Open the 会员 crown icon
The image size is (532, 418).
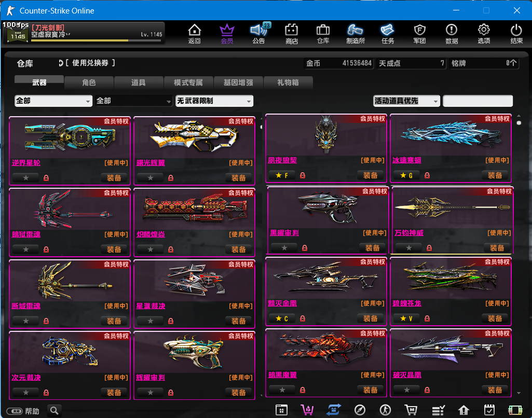227,34
